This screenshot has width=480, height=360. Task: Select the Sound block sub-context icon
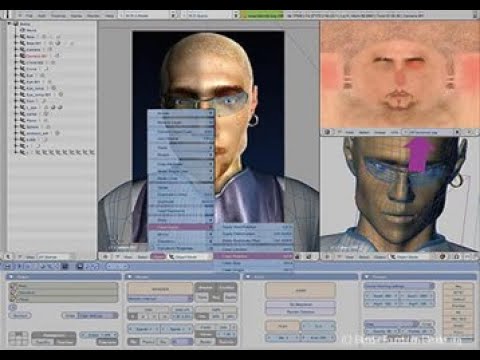tap(95, 266)
